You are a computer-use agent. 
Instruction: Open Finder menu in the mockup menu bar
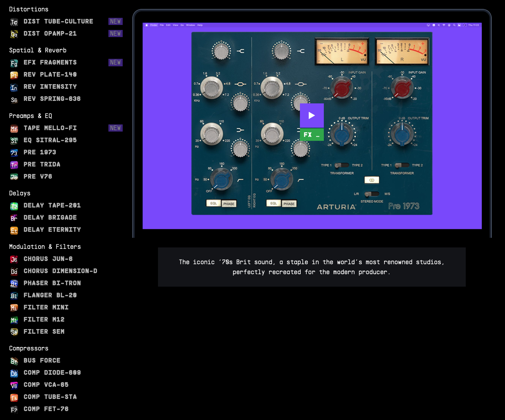tap(154, 25)
